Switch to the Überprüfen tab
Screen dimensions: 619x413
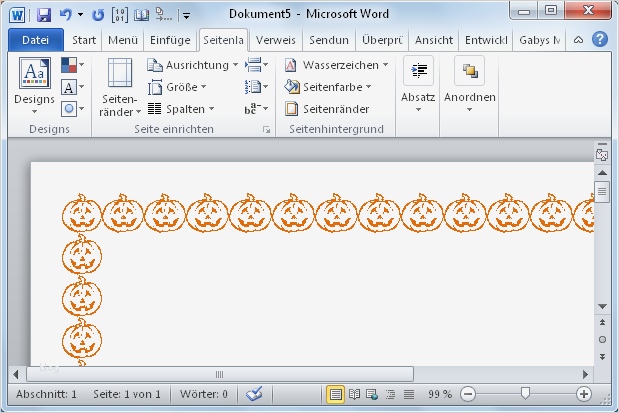pyautogui.click(x=382, y=40)
